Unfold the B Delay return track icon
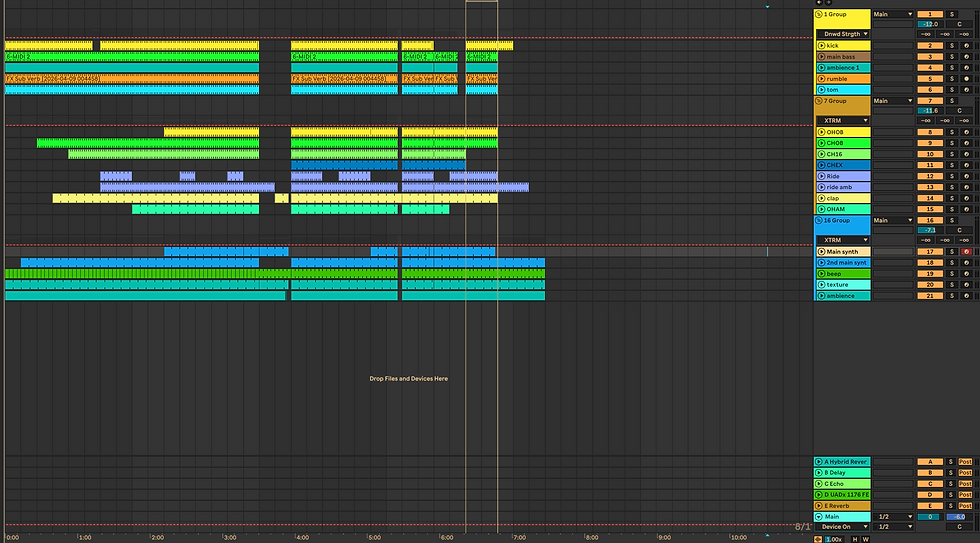 tap(819, 473)
